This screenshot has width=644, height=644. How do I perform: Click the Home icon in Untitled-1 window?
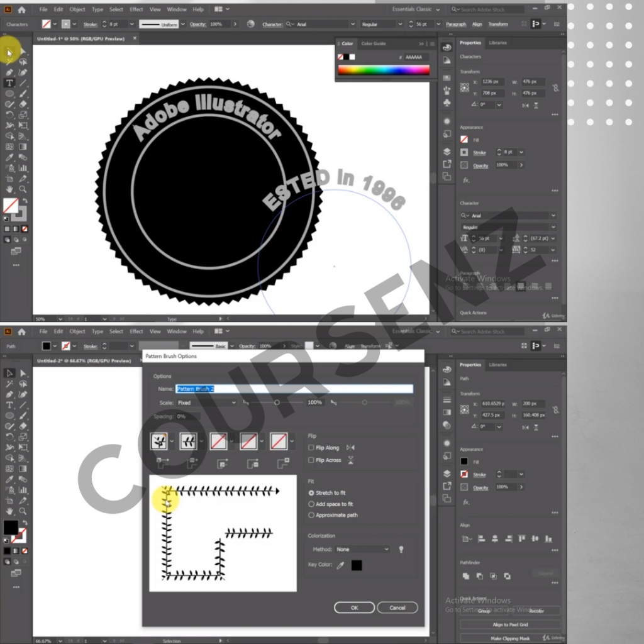point(22,9)
